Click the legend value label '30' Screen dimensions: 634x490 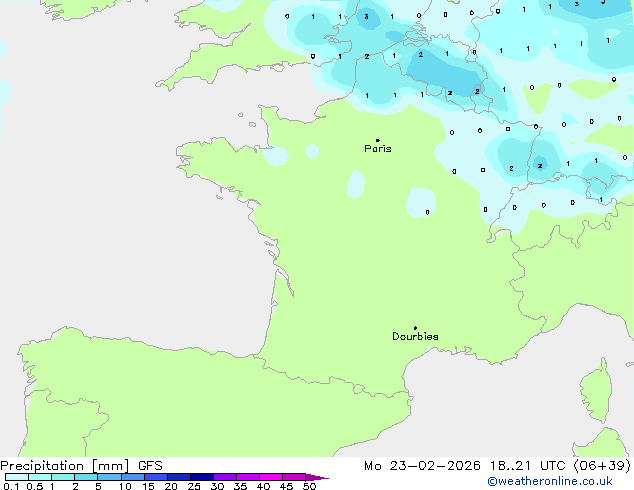217,486
